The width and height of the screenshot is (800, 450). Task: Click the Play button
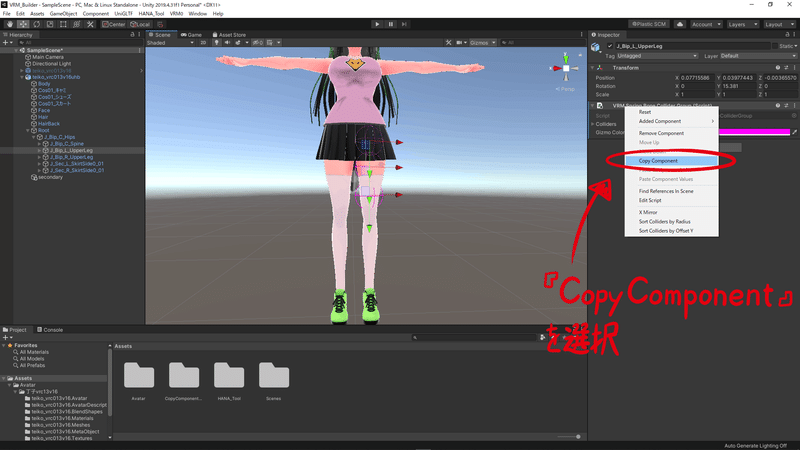(377, 24)
